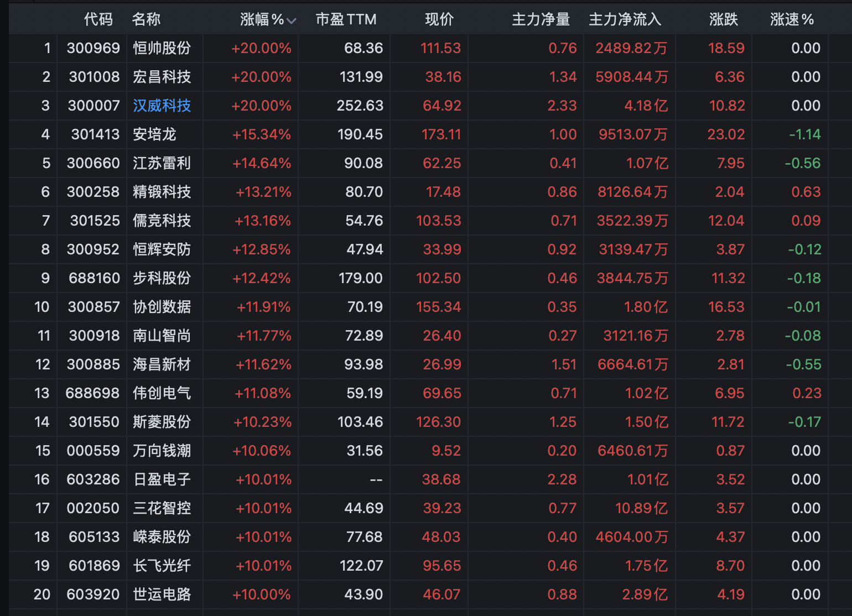The width and height of the screenshot is (852, 616).
Task: Click 长飞光纤 in the list
Action: pos(162,566)
